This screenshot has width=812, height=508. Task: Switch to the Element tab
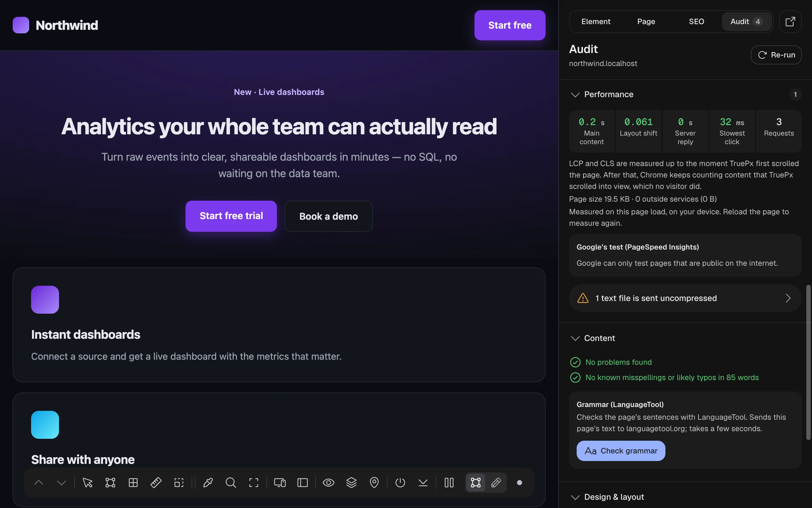[x=596, y=22]
